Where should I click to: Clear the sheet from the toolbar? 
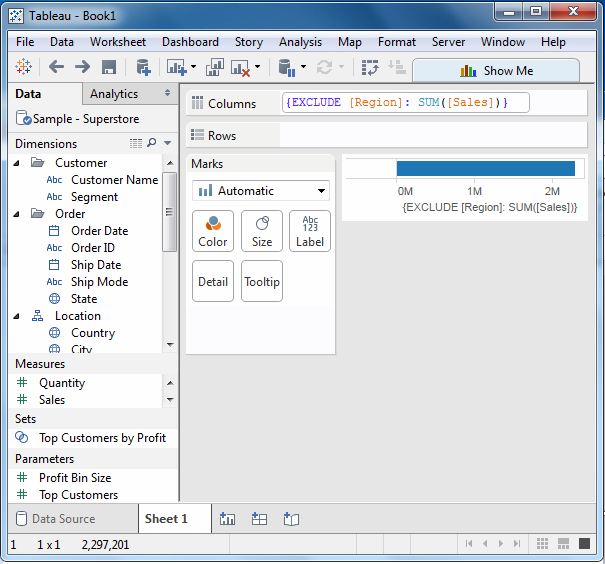[240, 68]
